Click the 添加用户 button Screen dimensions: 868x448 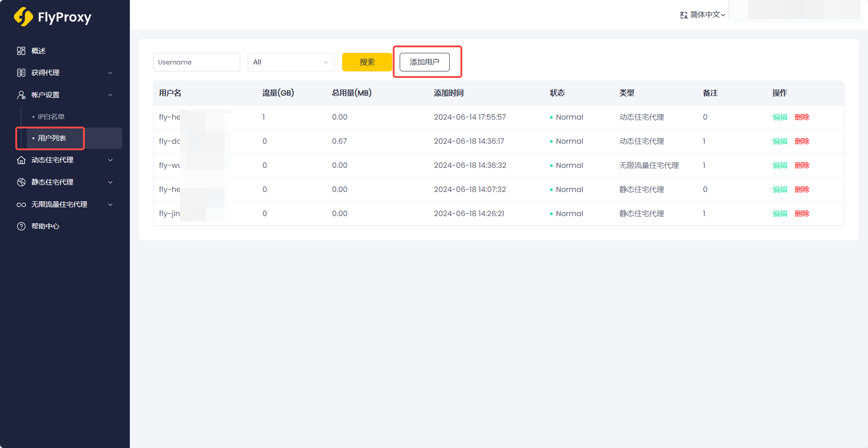point(425,62)
